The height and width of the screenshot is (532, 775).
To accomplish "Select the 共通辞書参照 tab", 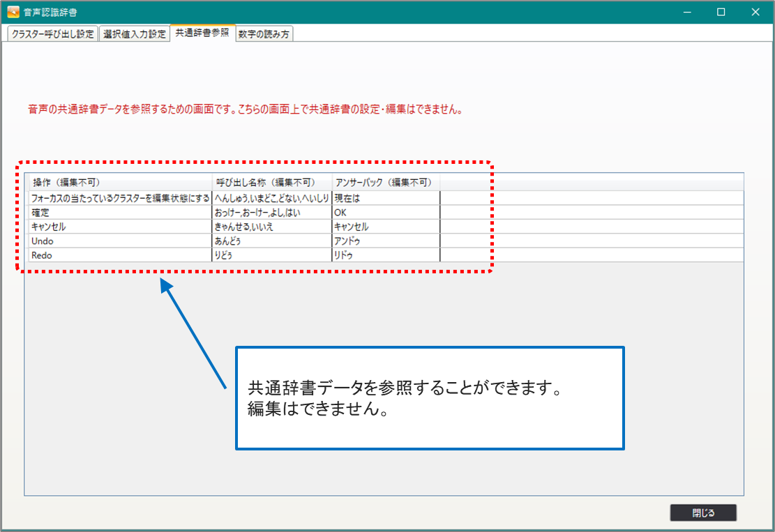I will point(202,33).
